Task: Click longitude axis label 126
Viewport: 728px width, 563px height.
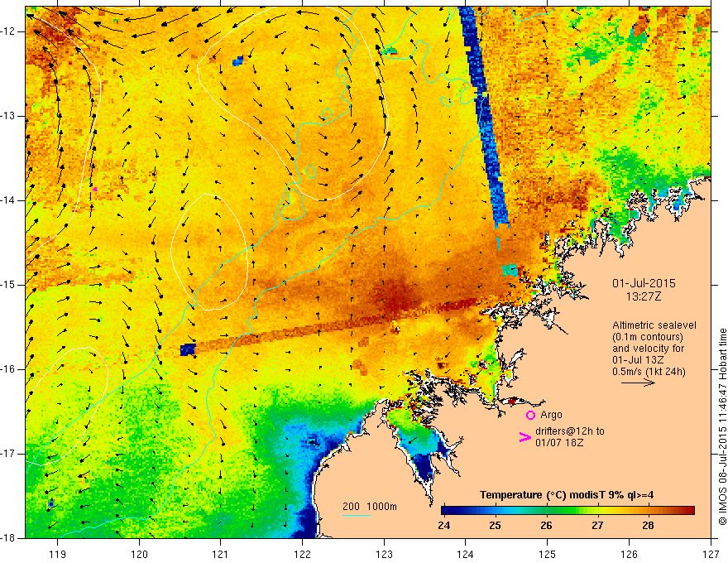Action: click(629, 554)
